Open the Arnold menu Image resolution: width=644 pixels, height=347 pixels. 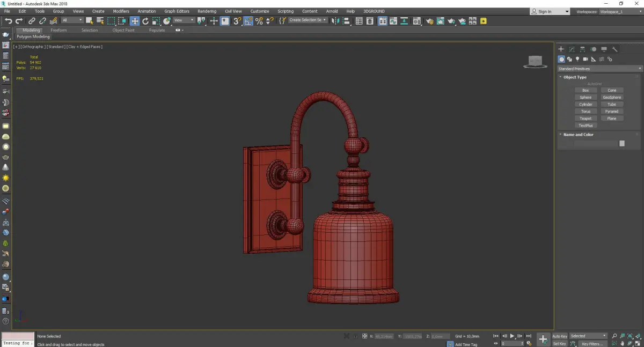(x=333, y=11)
